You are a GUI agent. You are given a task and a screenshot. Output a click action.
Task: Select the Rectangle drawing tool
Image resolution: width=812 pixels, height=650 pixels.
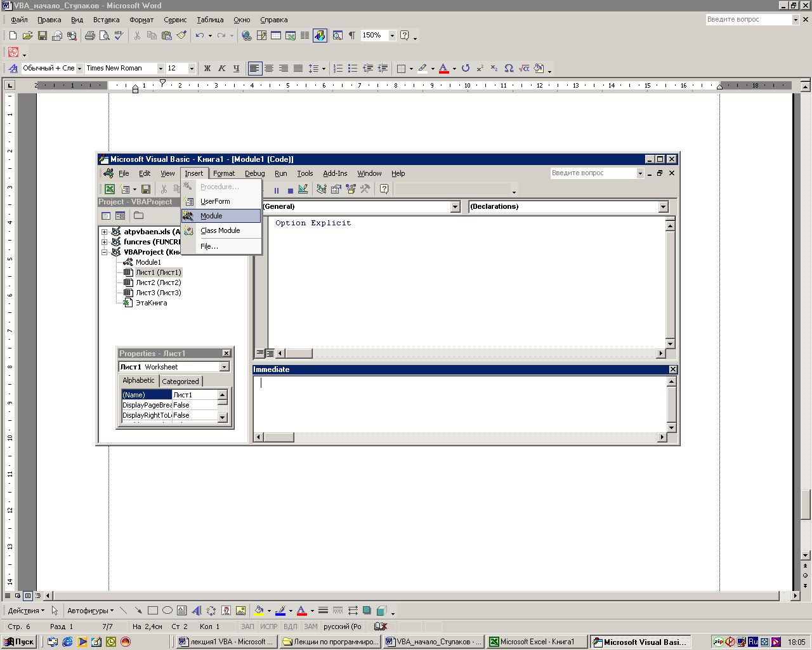[153, 611]
